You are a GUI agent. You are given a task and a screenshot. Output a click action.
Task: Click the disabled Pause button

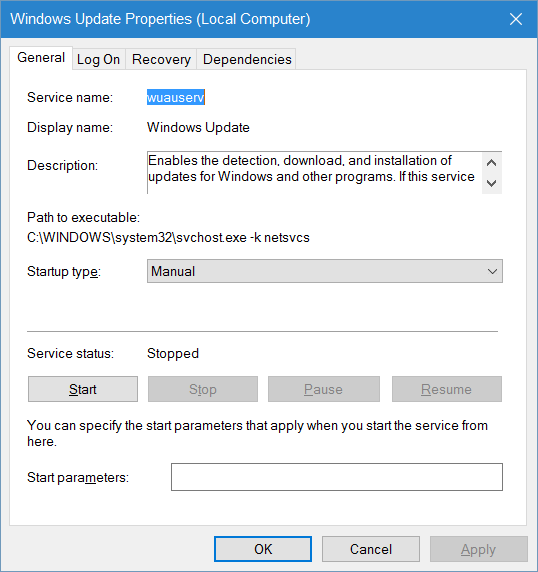[324, 389]
